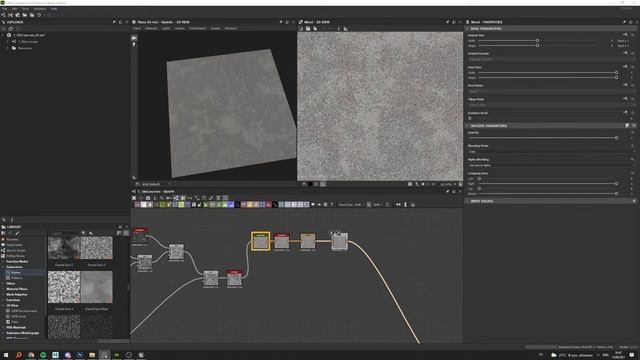Toggle inheritance method button for Output Format

pyautogui.click(x=625, y=53)
